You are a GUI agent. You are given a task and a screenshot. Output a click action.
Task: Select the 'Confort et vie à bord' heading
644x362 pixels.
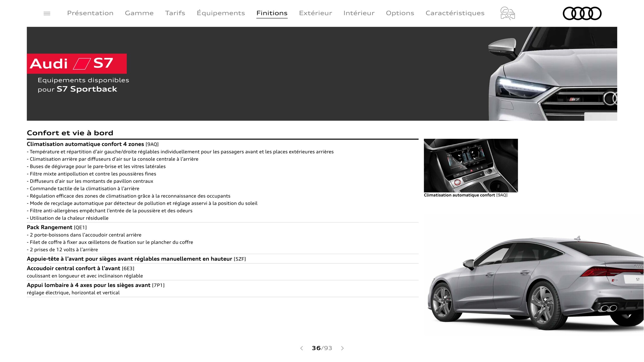pyautogui.click(x=70, y=133)
